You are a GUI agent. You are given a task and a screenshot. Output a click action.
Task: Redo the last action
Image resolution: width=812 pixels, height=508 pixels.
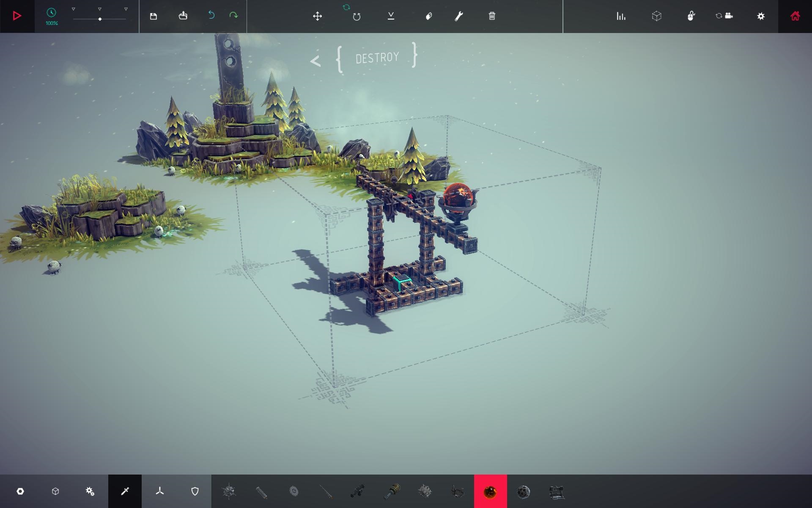[x=233, y=16]
